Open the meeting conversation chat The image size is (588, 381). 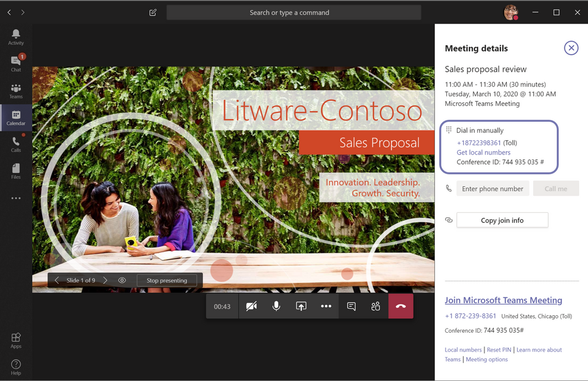(x=351, y=306)
